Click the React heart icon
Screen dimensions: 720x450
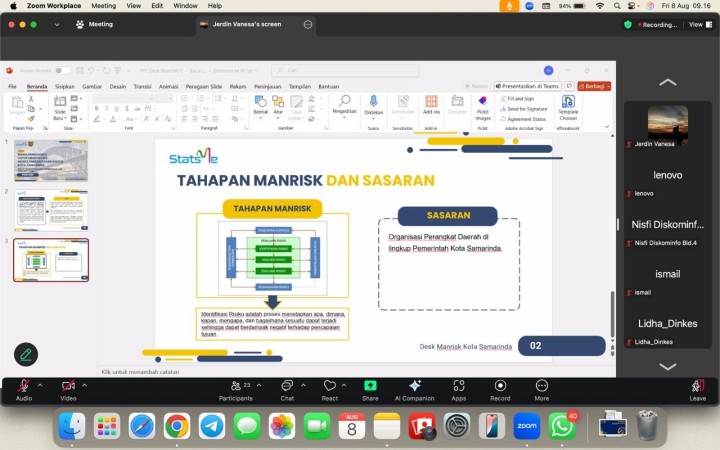(330, 386)
